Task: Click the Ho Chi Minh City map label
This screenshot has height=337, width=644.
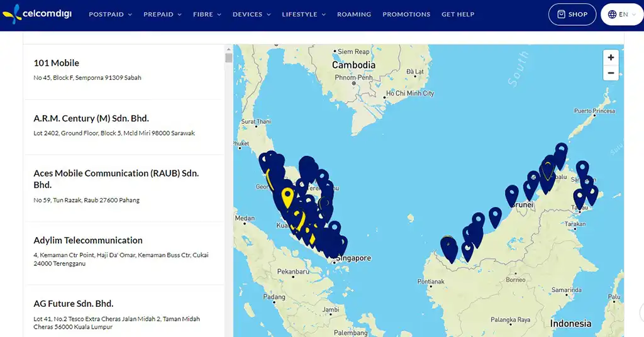Action: (410, 93)
